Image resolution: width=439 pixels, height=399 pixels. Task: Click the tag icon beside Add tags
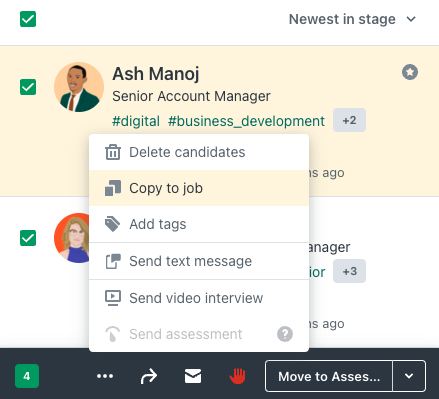pyautogui.click(x=113, y=224)
